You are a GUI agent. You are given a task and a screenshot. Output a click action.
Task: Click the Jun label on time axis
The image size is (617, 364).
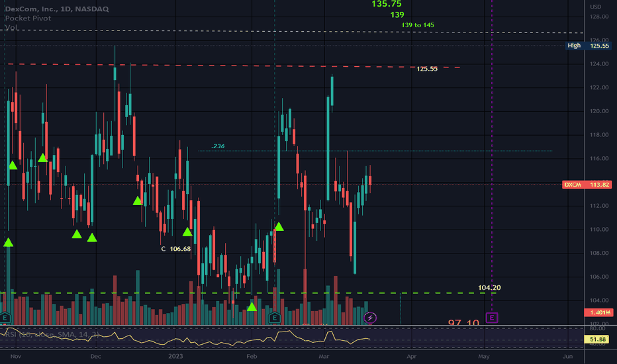pos(568,357)
